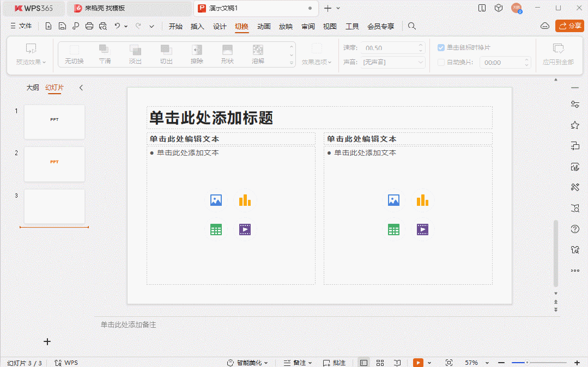Click the undo arrow icon
The width and height of the screenshot is (588, 367).
pyautogui.click(x=117, y=26)
